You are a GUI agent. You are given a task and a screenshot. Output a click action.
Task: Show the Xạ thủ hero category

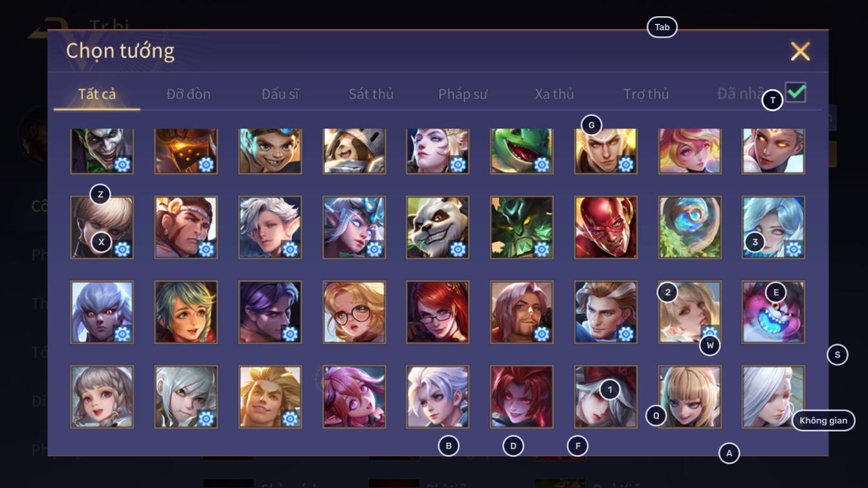pos(554,94)
